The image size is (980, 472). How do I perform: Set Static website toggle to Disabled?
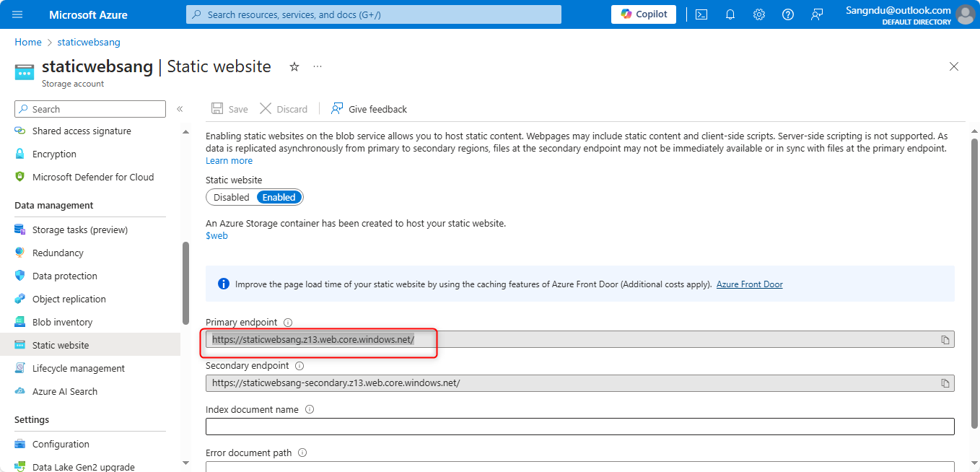pyautogui.click(x=231, y=197)
